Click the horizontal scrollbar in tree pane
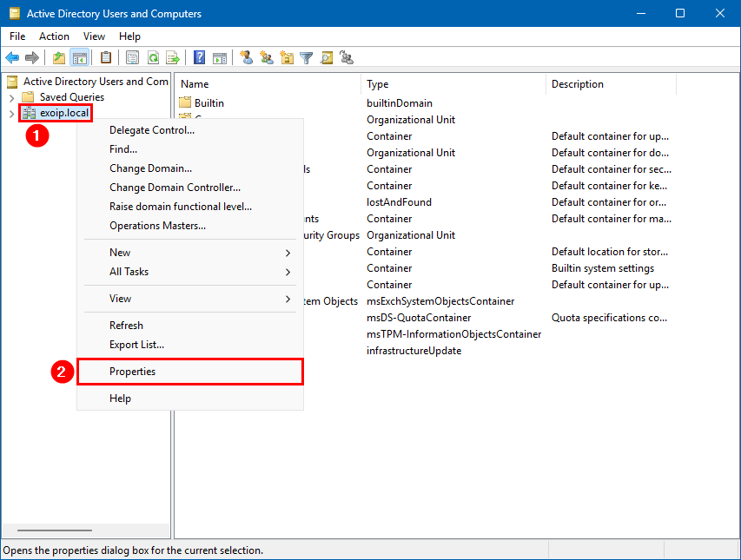 55,530
